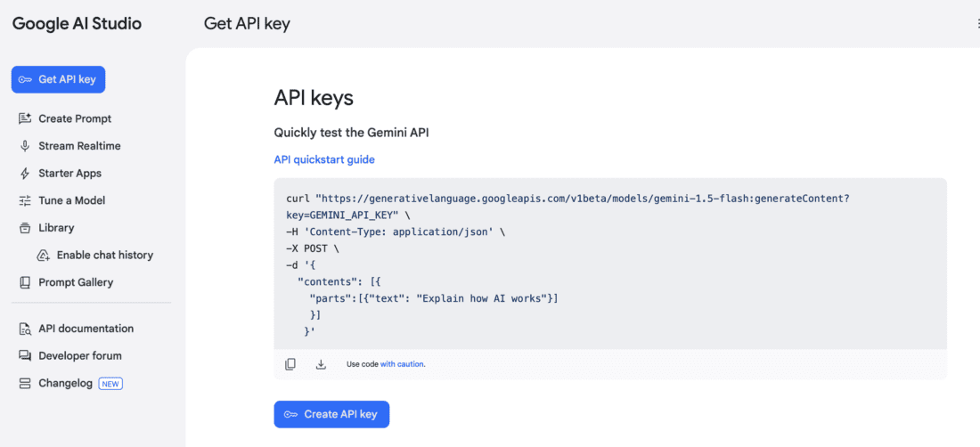Click the Create API key button
Image resolution: width=980 pixels, height=447 pixels.
coord(331,415)
